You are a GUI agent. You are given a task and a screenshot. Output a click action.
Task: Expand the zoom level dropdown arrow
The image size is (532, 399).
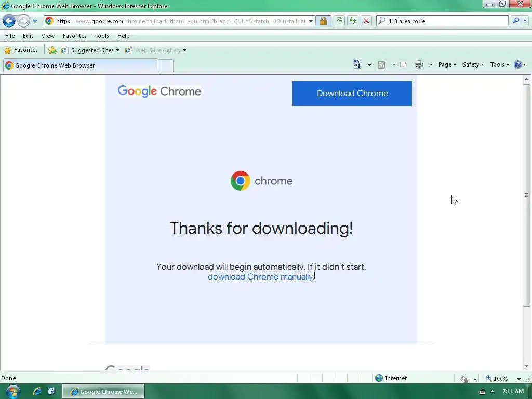pyautogui.click(x=518, y=379)
